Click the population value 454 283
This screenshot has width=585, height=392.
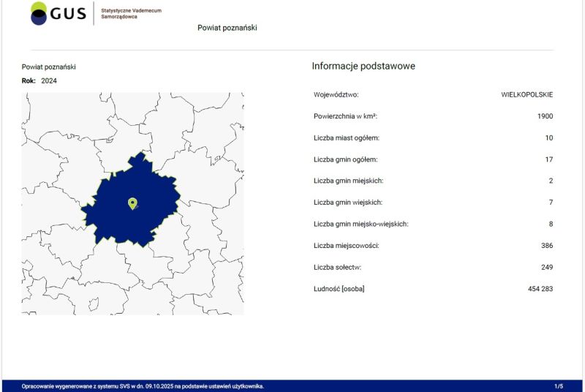click(540, 289)
